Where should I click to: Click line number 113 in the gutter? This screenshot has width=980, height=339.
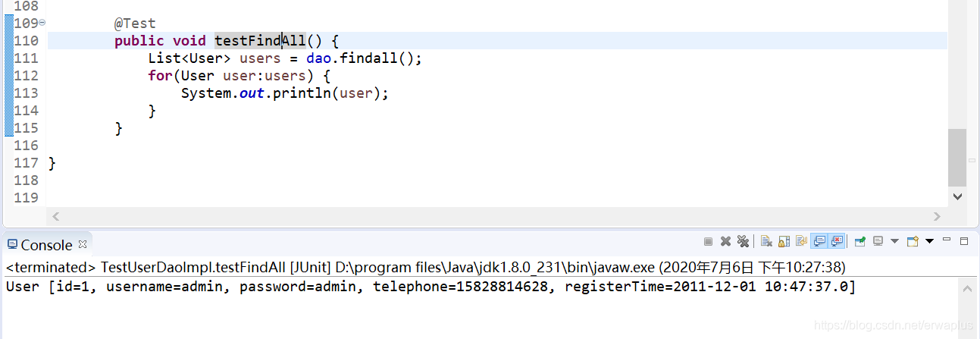coord(26,93)
